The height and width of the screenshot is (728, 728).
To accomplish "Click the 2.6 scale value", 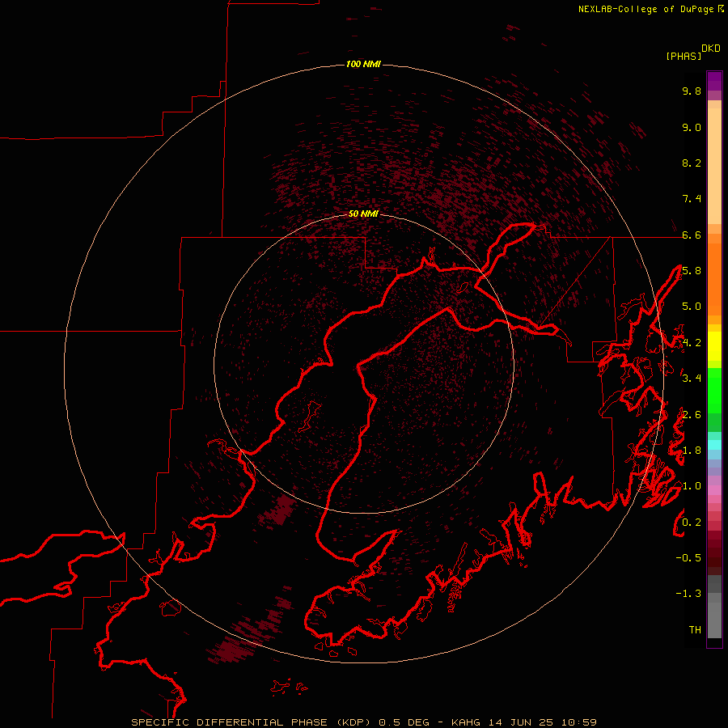I will coord(692,415).
